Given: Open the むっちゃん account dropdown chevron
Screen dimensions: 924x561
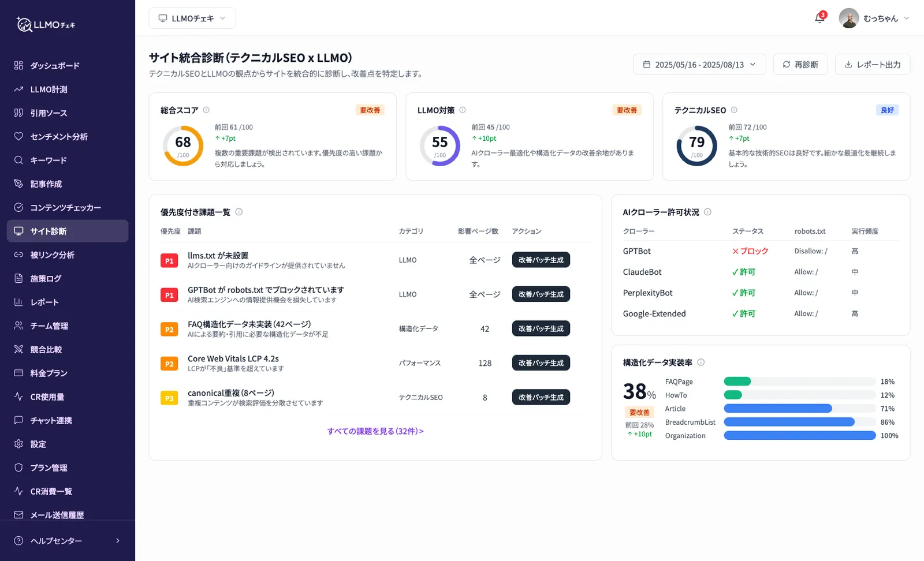Looking at the screenshot, I should click(x=907, y=18).
